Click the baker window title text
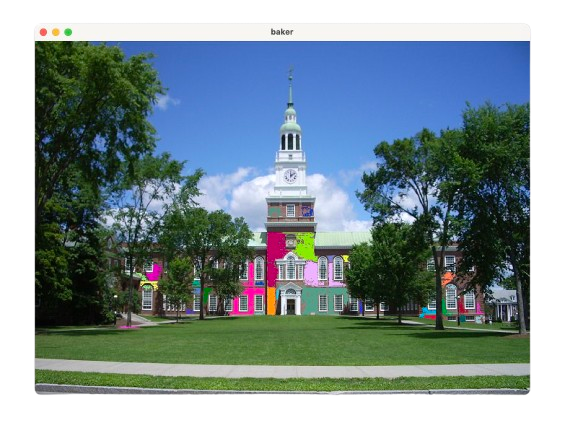 click(x=282, y=32)
